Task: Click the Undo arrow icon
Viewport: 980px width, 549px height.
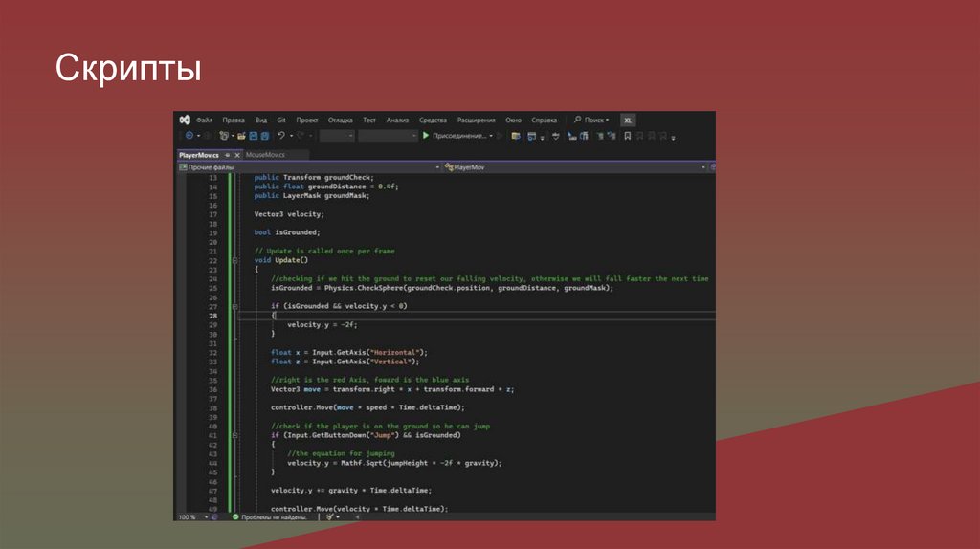Action: (280, 136)
